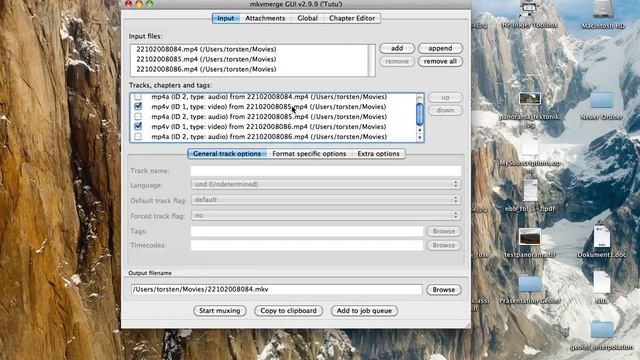
Task: Click the remove all button
Action: coord(440,61)
